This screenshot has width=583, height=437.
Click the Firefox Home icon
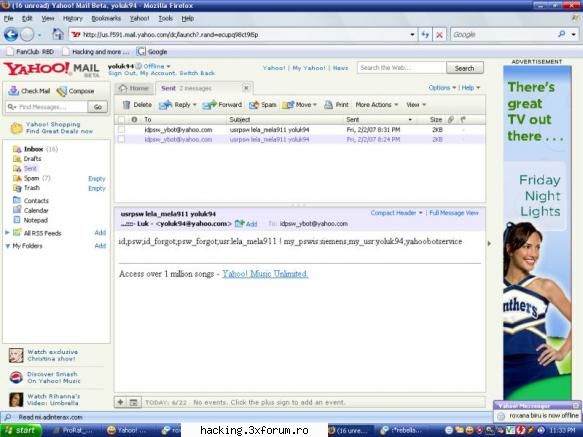click(x=58, y=35)
